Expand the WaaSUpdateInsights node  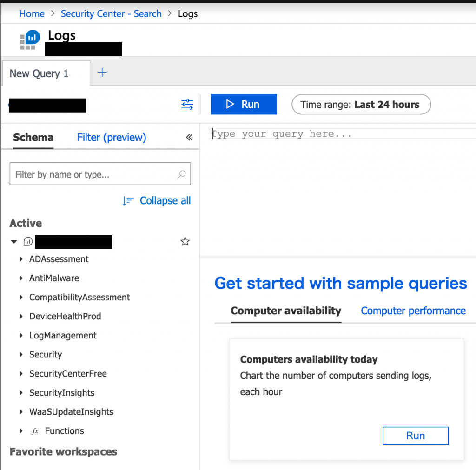[21, 412]
